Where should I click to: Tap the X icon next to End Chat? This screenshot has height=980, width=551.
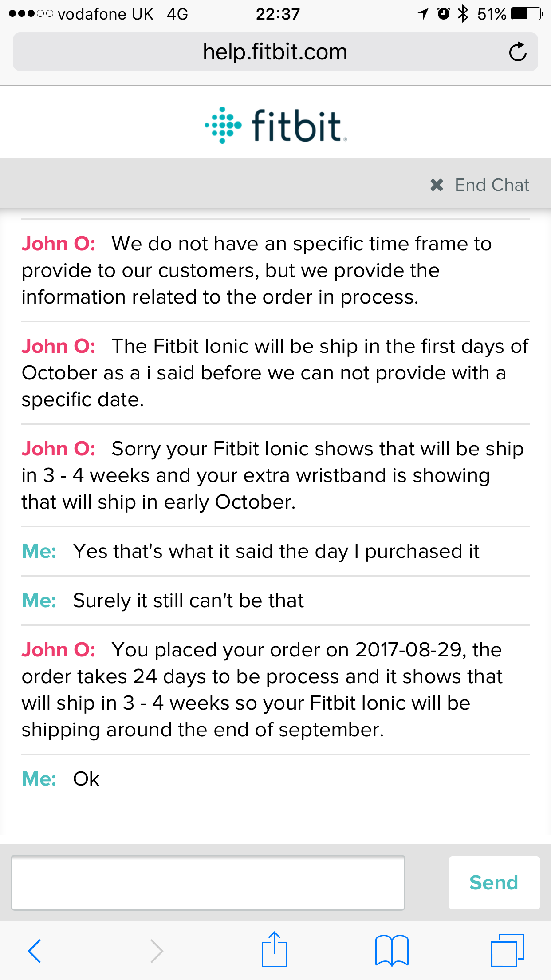pyautogui.click(x=437, y=185)
